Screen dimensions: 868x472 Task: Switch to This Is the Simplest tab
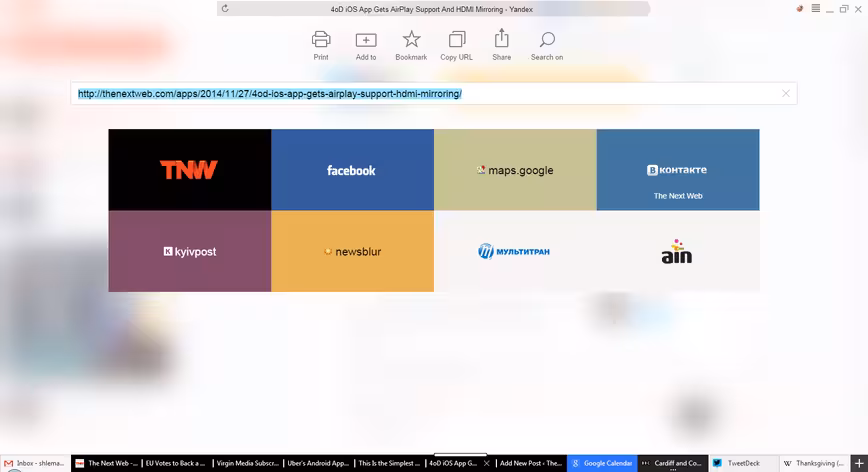point(390,463)
